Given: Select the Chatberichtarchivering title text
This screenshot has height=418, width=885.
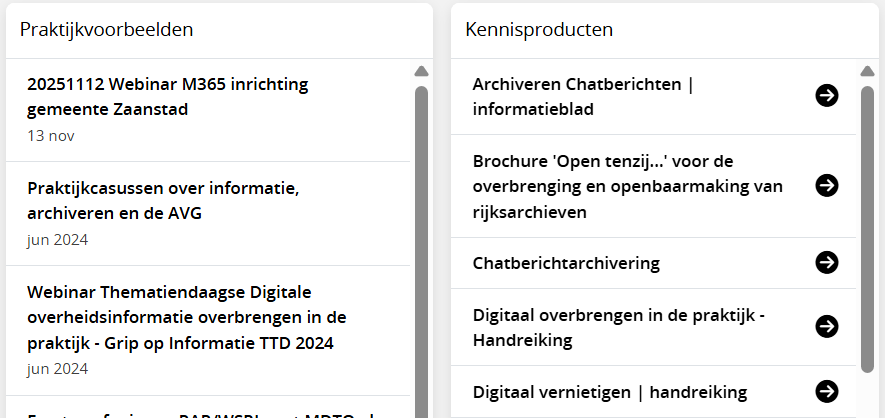Looking at the screenshot, I should (x=566, y=263).
